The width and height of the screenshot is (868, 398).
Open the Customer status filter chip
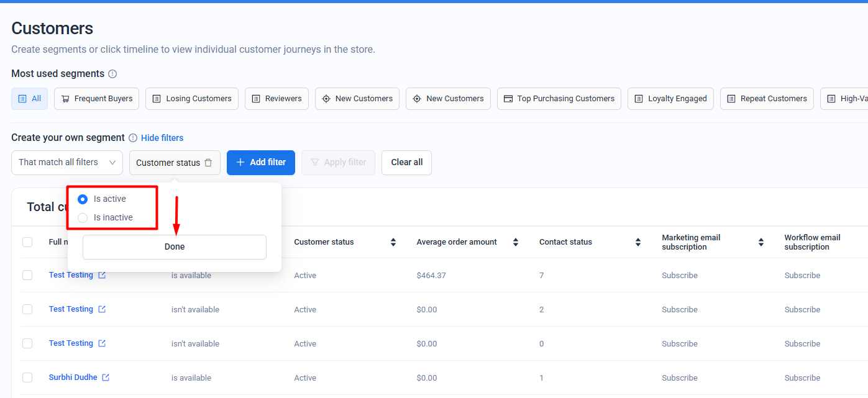(168, 163)
